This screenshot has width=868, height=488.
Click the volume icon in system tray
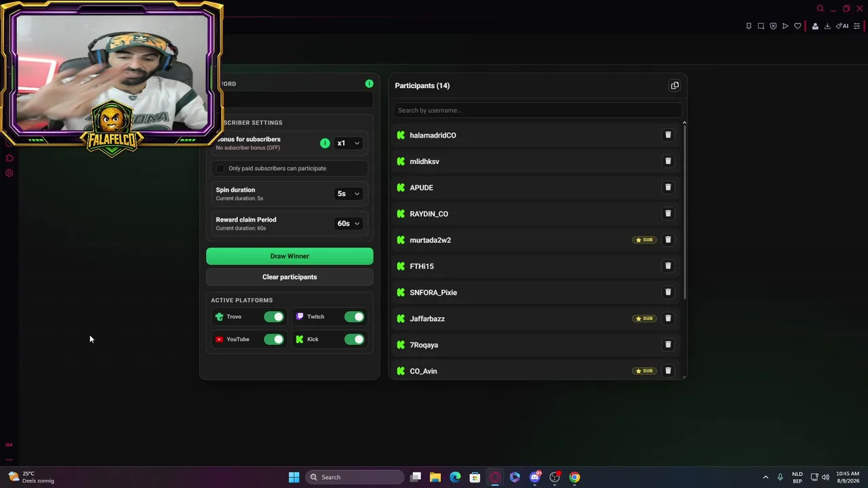825,477
